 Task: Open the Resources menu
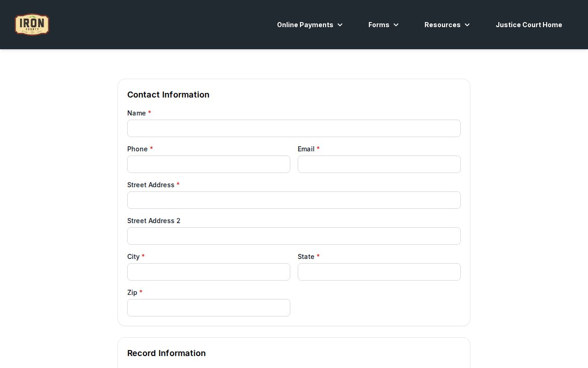447,25
